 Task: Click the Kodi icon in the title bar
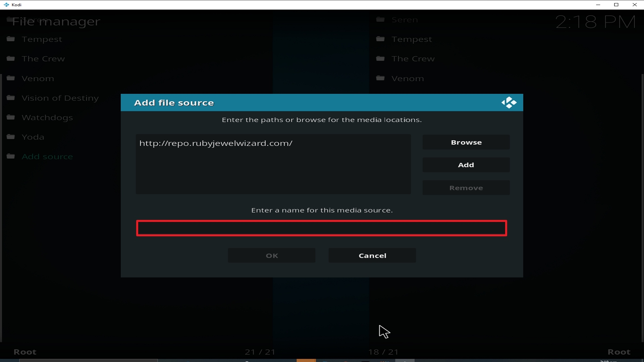tap(6, 5)
